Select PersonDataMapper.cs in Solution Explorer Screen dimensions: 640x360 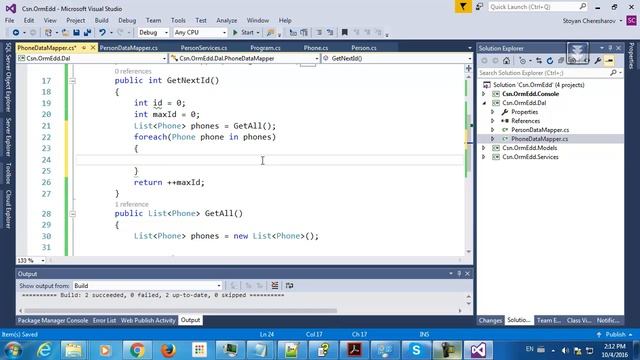[x=540, y=130]
